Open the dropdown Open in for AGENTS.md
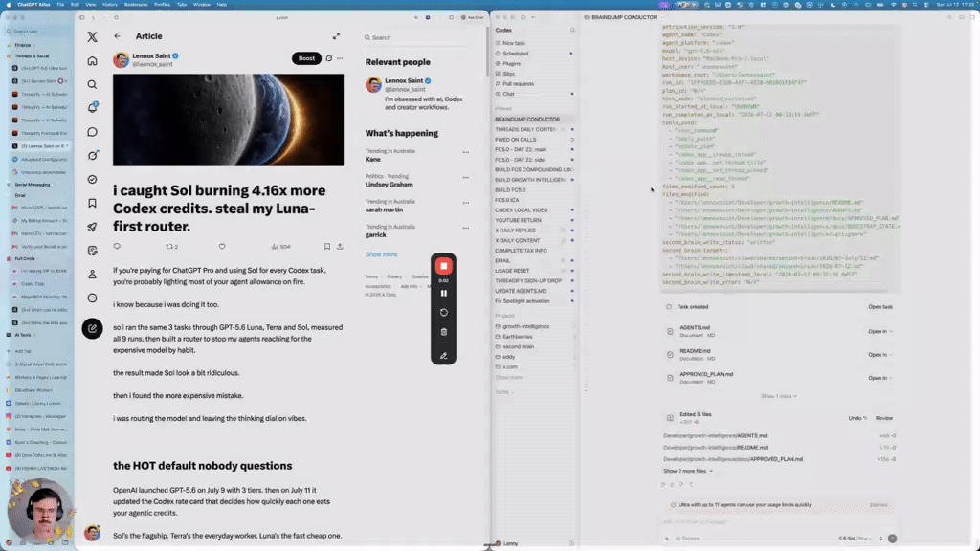 click(x=880, y=331)
